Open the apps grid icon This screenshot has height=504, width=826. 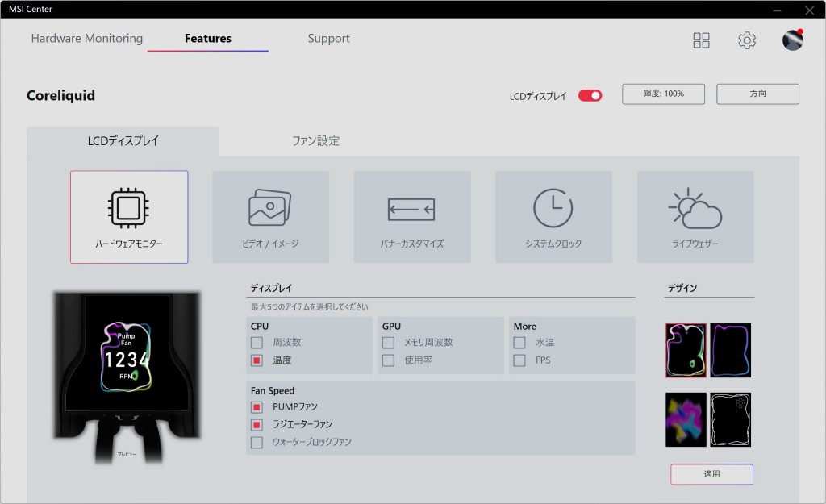(x=701, y=40)
